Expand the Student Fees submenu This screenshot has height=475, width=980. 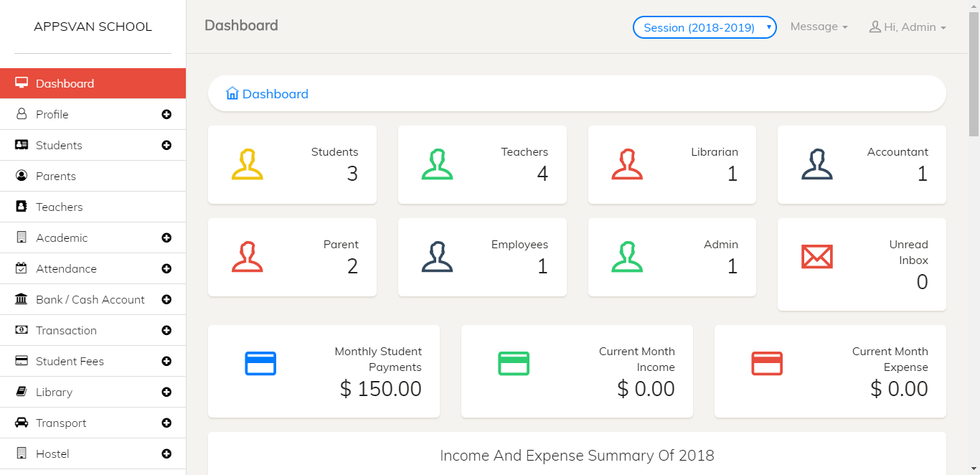pyautogui.click(x=166, y=361)
